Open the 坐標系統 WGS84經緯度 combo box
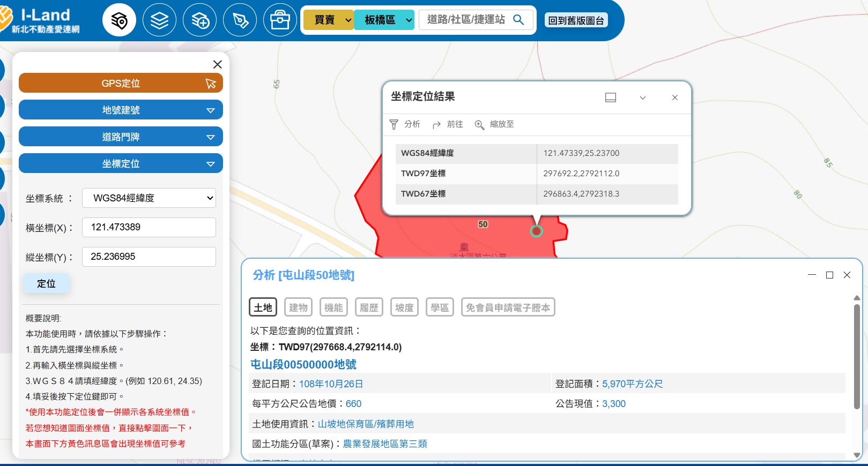This screenshot has width=868, height=466. tap(149, 198)
